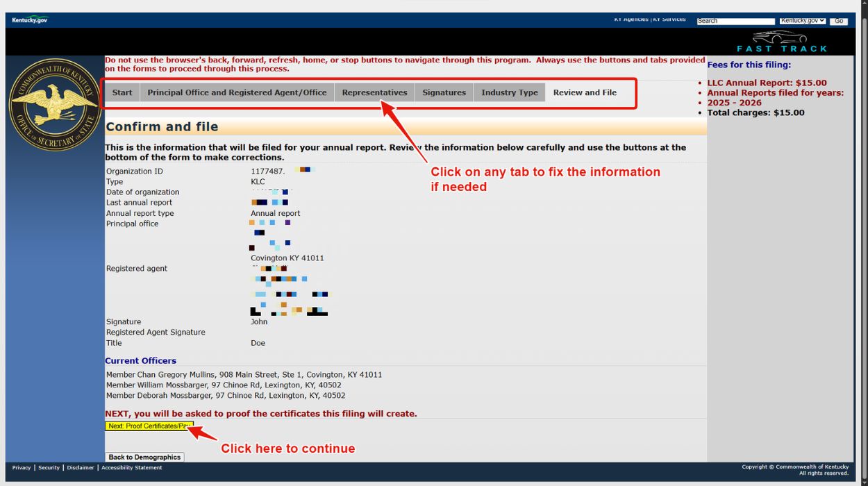Open the Industry Type tab
Viewport: 868px width, 486px height.
pos(509,92)
